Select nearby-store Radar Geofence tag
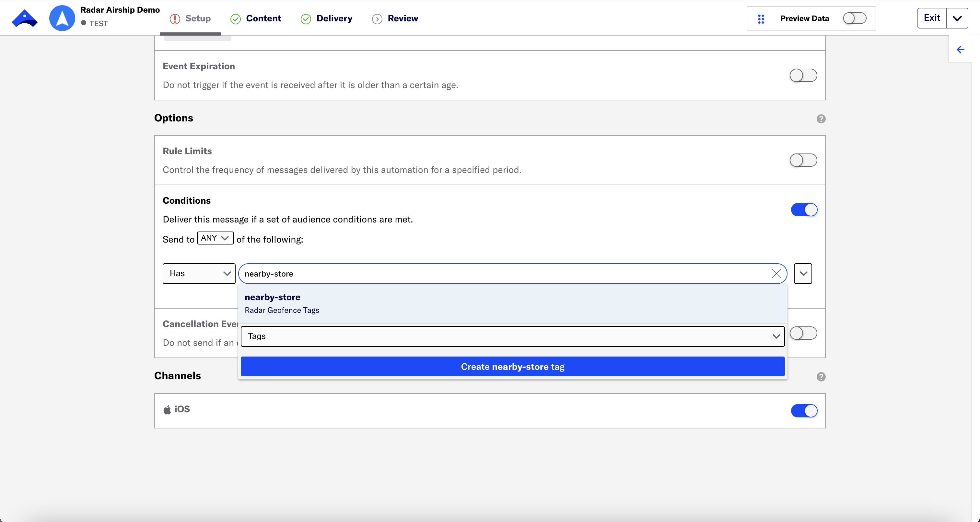This screenshot has width=980, height=522. coord(512,302)
